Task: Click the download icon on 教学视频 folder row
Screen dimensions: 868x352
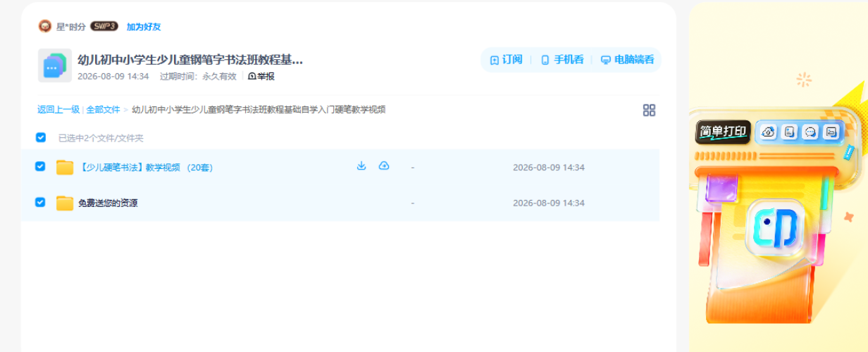Action: (361, 166)
